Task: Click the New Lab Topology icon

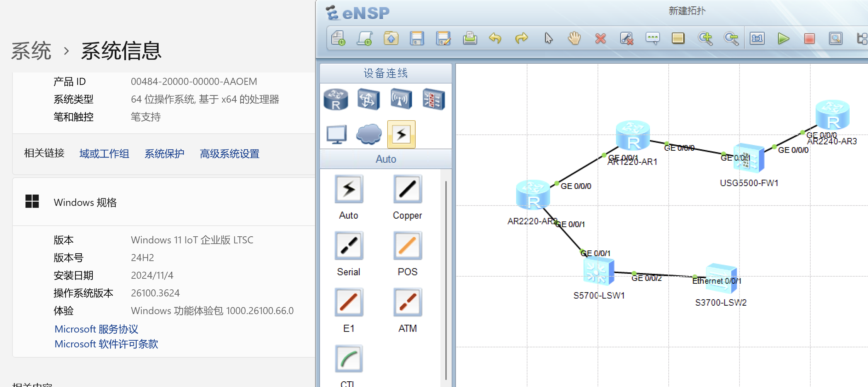Action: tap(365, 38)
